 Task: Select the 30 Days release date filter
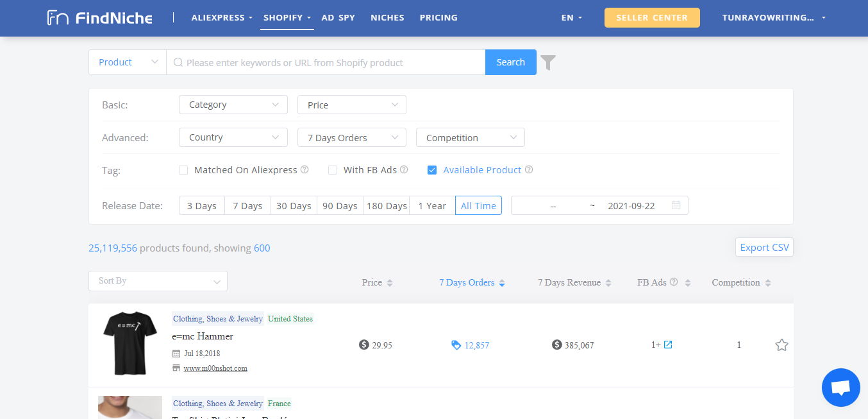tap(294, 205)
